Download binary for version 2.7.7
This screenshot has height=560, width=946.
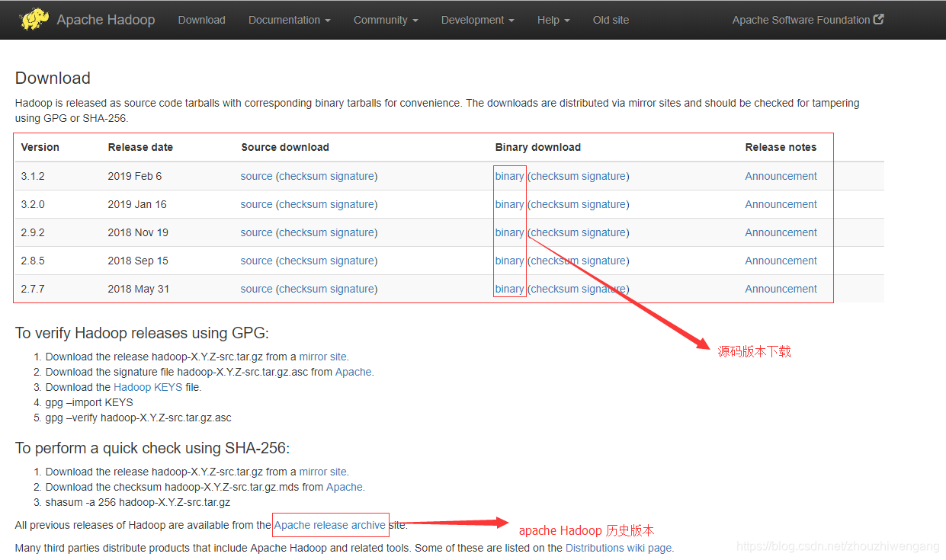pyautogui.click(x=509, y=289)
